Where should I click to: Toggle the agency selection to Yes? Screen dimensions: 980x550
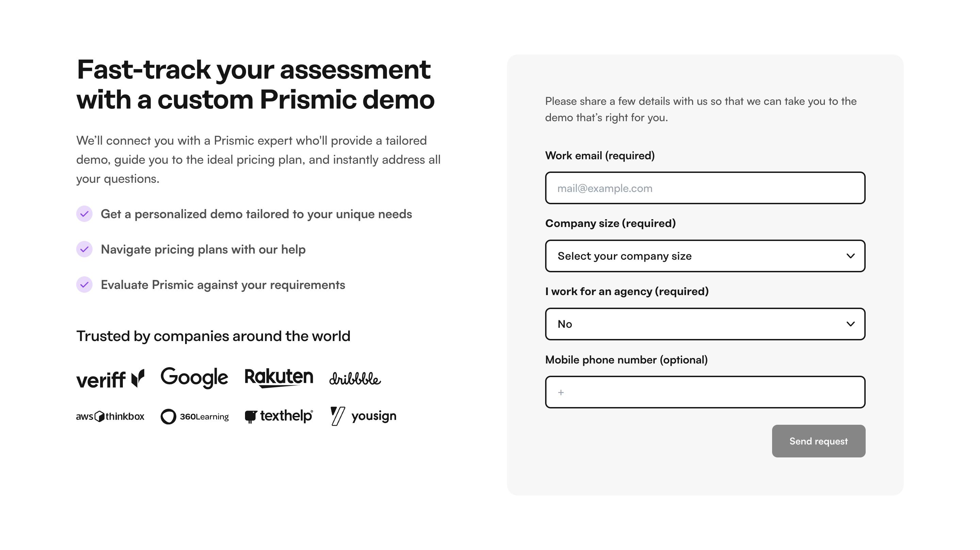click(705, 324)
